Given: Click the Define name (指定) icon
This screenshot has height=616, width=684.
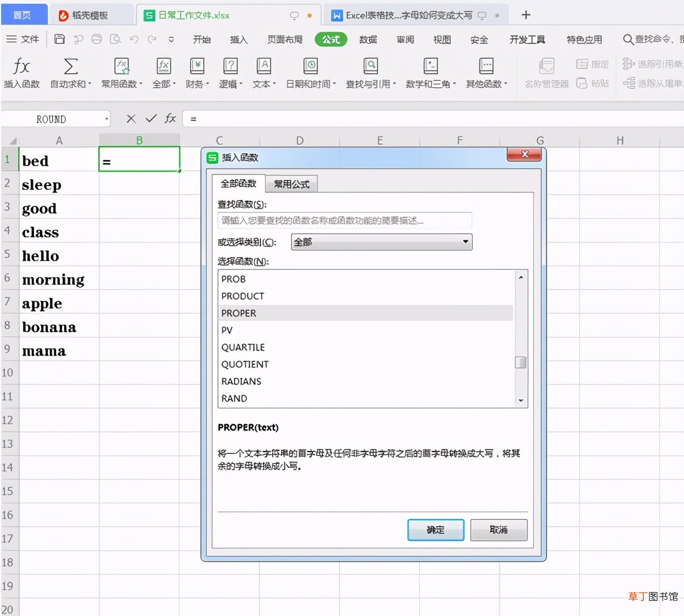Looking at the screenshot, I should click(582, 64).
